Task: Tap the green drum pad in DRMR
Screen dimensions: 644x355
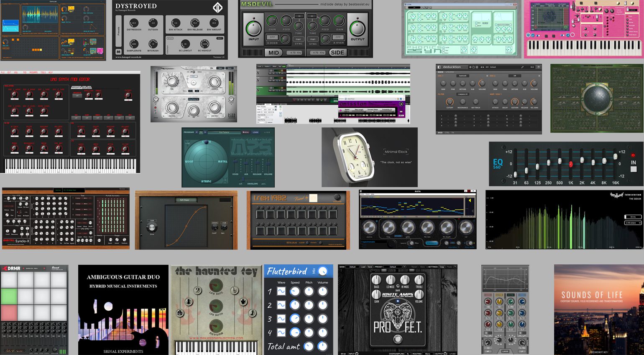Action: [x=8, y=296]
